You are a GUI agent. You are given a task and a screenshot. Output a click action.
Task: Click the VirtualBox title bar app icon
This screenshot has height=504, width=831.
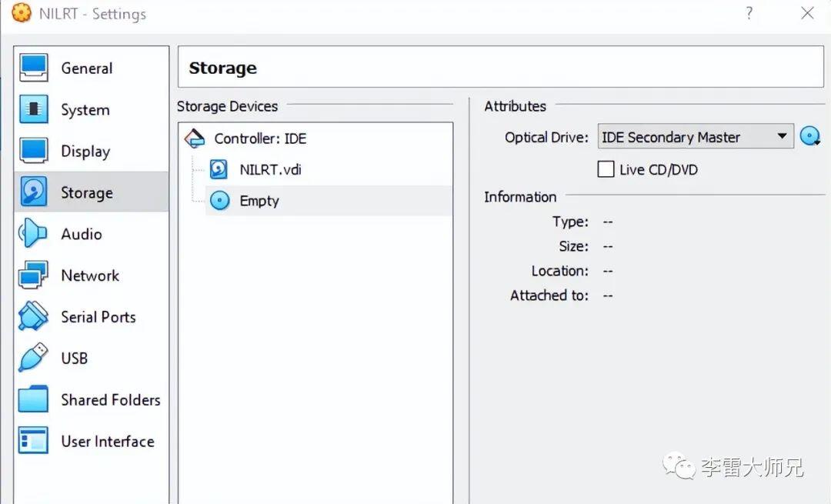(21, 13)
